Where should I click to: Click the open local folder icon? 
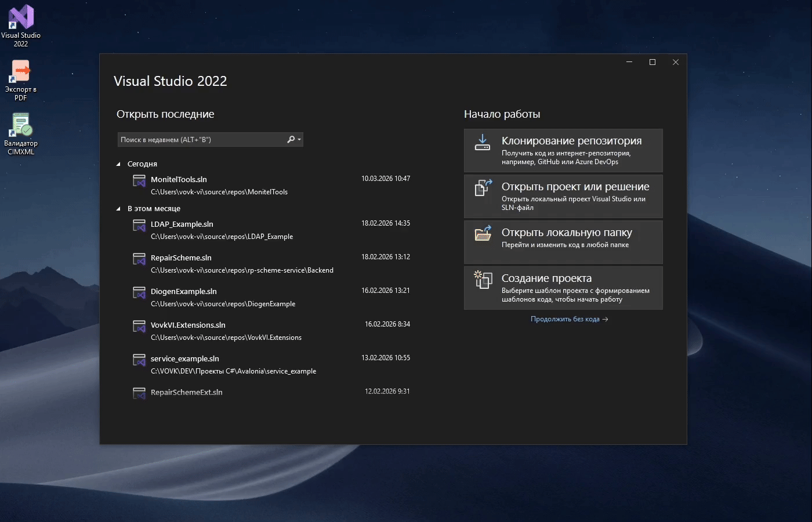pos(483,233)
